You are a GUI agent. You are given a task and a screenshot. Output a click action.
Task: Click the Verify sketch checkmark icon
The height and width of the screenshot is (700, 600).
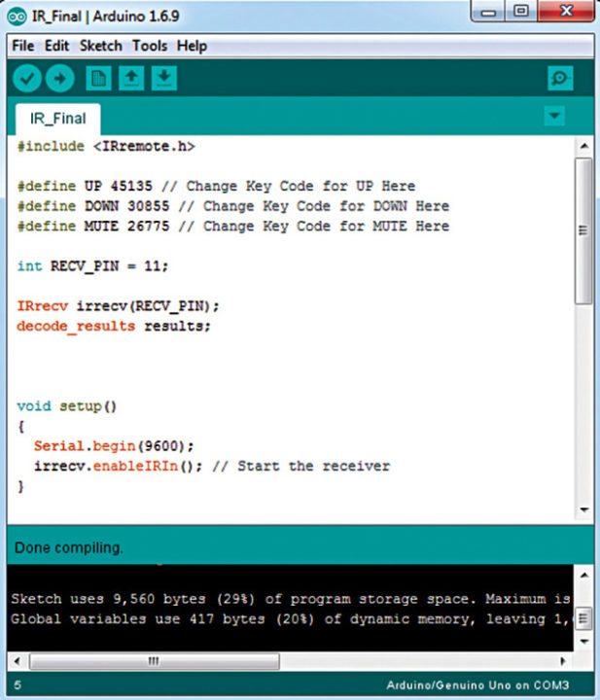tap(27, 79)
